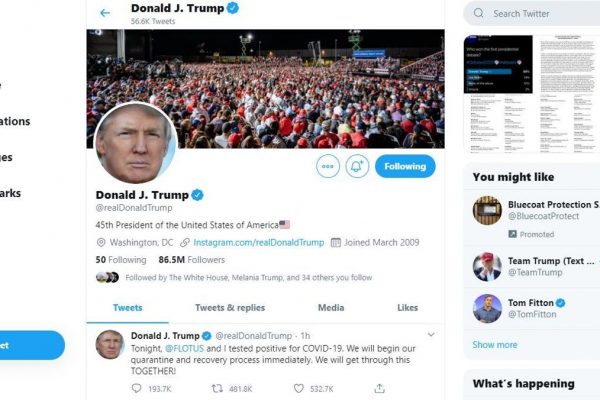Retweet the COVID-19 tweet
The image size is (600, 400).
pyautogui.click(x=217, y=389)
